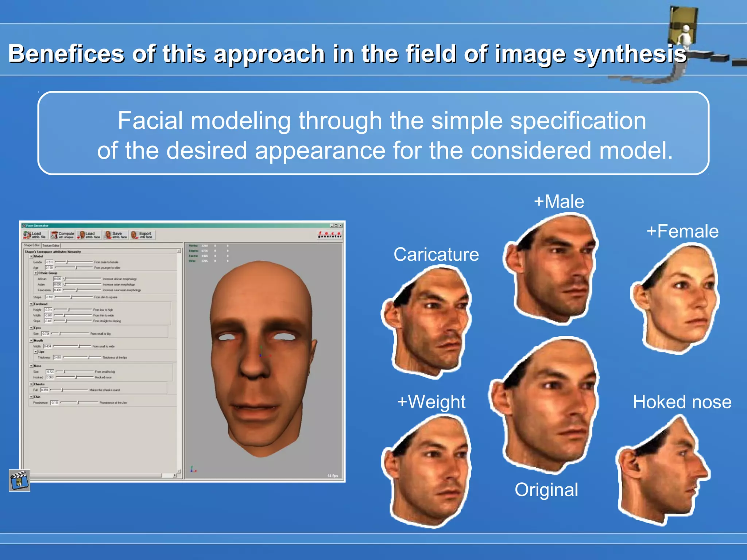Click the Caucasian morphology slider
Image resolution: width=747 pixels, height=560 pixels.
pyautogui.click(x=82, y=290)
